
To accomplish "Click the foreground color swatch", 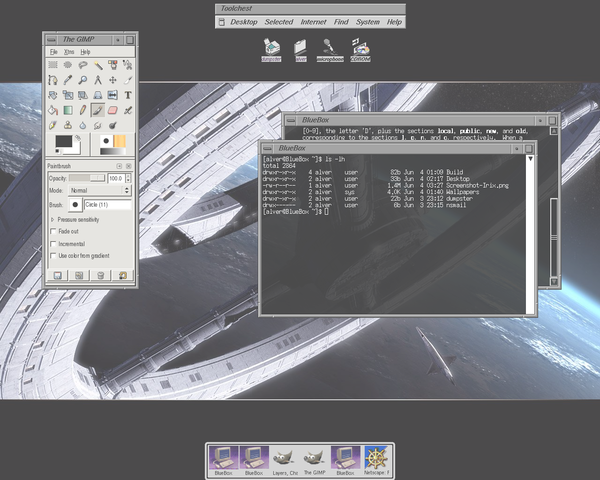I will (64, 141).
